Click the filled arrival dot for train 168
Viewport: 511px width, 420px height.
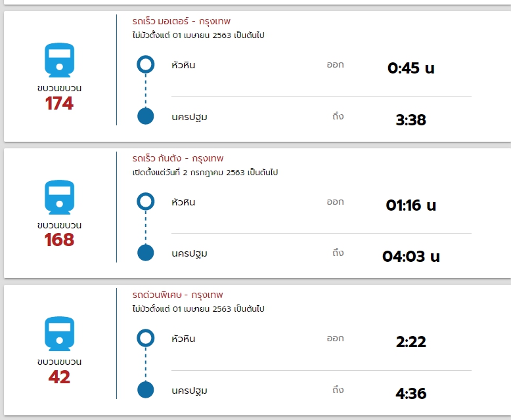click(x=145, y=253)
